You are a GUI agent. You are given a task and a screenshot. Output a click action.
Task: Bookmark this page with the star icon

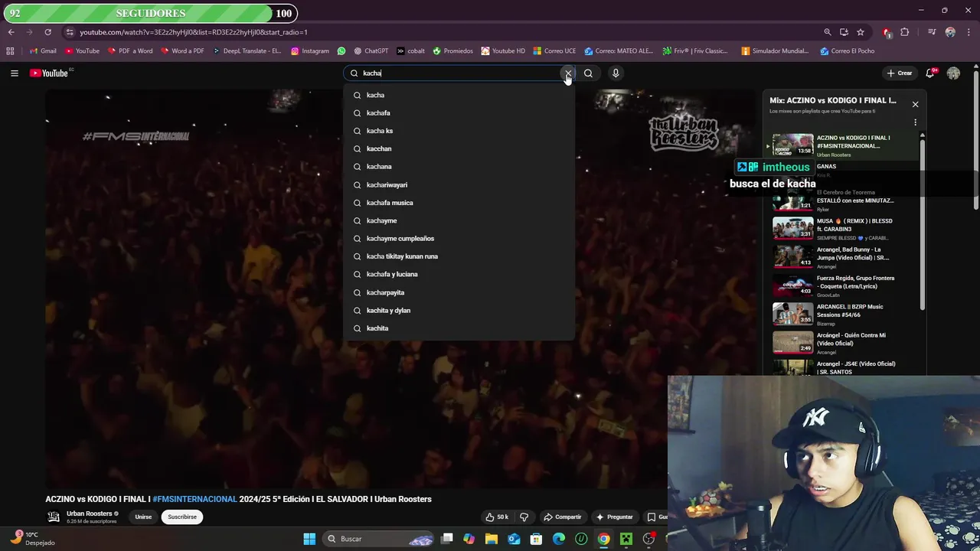(x=861, y=32)
